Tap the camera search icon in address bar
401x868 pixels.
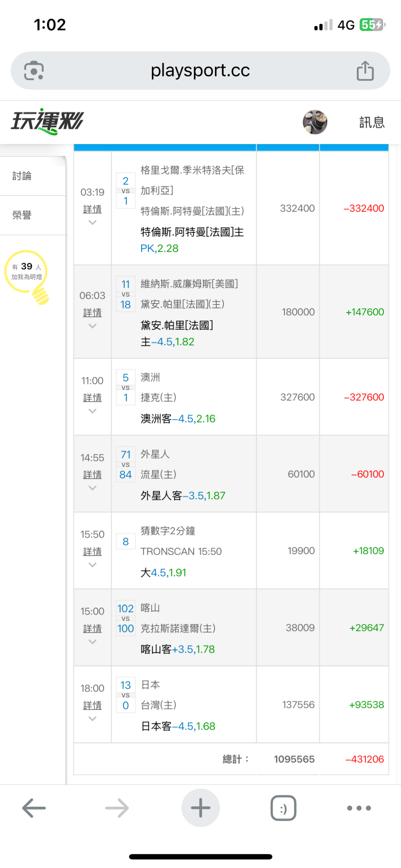34,71
